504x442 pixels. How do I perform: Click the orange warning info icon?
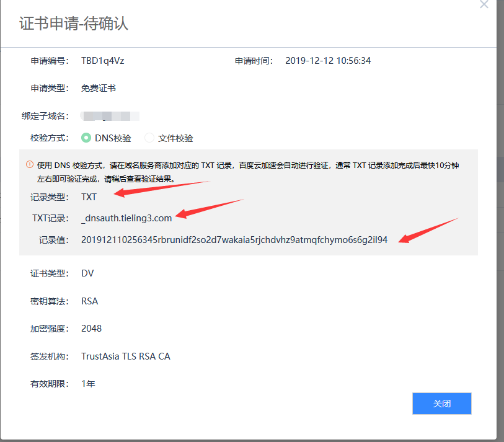point(29,165)
